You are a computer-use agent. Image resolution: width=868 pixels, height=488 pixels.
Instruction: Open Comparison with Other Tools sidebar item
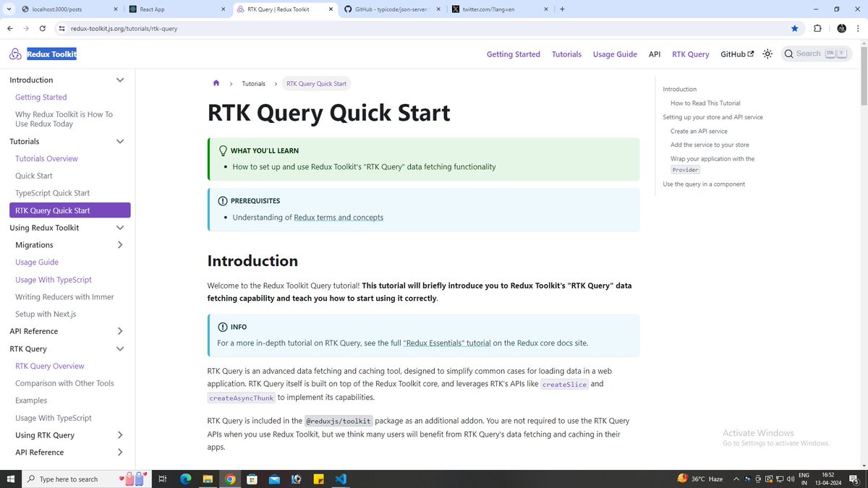[x=64, y=384]
